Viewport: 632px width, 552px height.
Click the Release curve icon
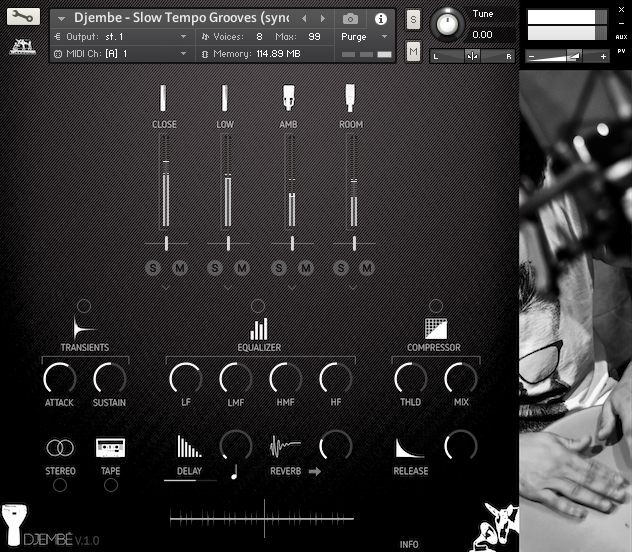click(410, 448)
